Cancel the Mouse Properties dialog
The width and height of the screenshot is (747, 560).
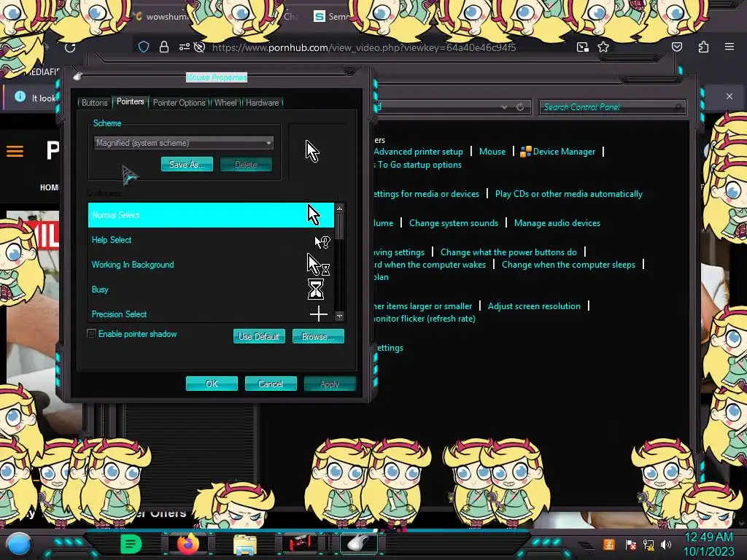[271, 384]
